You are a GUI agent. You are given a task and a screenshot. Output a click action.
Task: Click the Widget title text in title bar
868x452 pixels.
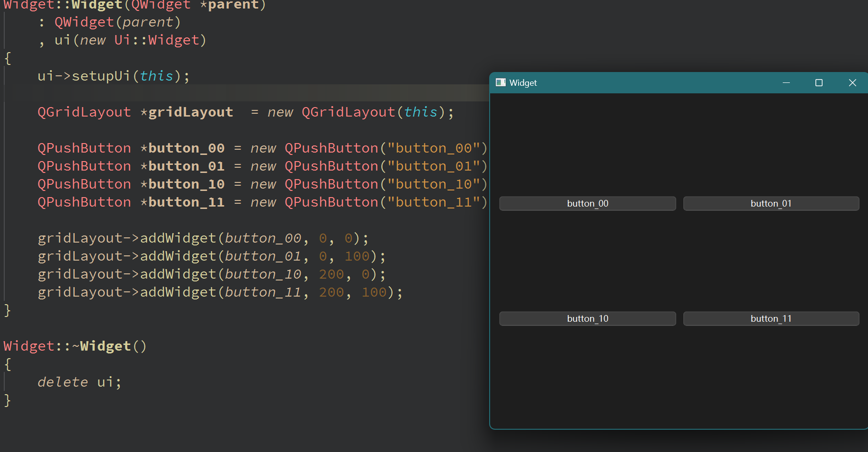coord(523,83)
